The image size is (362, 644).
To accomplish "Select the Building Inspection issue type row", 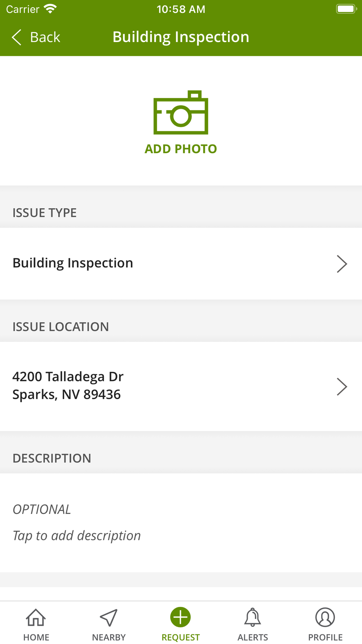I will 145,263.
